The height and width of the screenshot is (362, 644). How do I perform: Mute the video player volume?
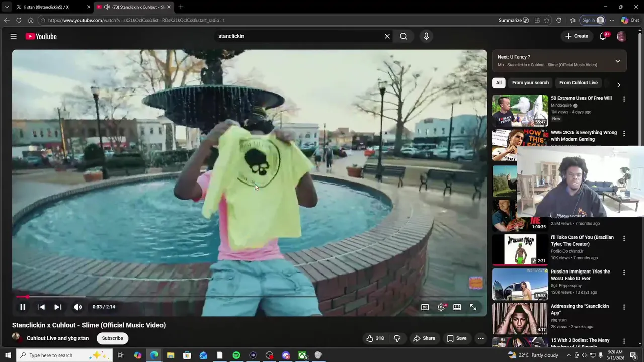coord(77,307)
